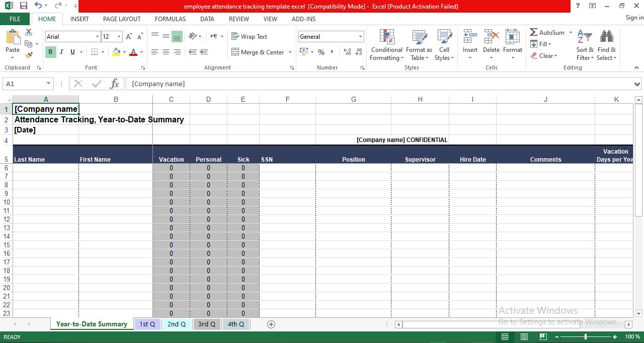Add a new sheet with plus icon
This screenshot has width=644, height=343.
(271, 324)
